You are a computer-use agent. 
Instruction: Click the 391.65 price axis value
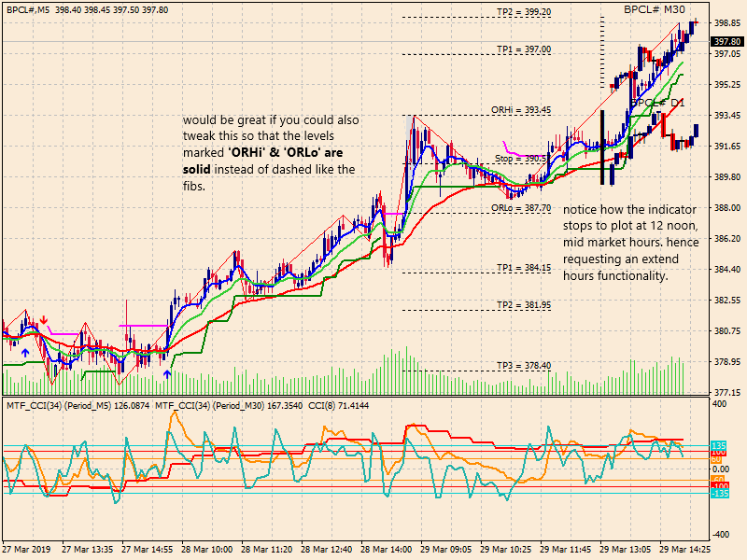click(727, 147)
